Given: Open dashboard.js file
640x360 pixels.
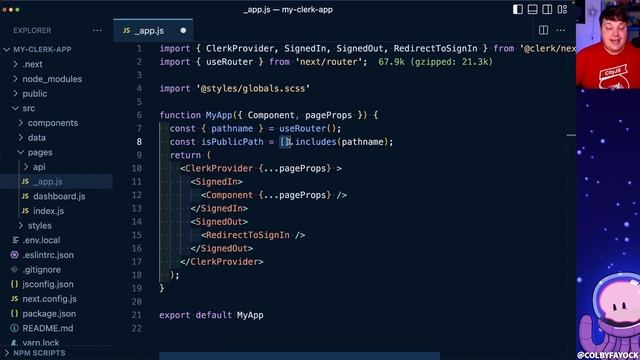Looking at the screenshot, I should pyautogui.click(x=59, y=196).
